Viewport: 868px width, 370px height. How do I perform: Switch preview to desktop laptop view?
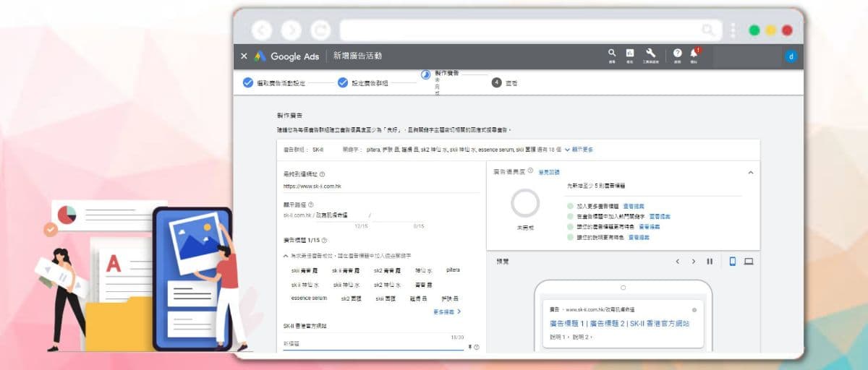pyautogui.click(x=749, y=262)
